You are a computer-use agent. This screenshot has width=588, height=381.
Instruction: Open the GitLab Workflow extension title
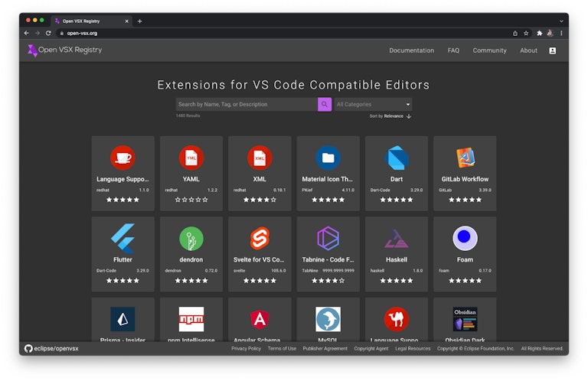(x=465, y=179)
